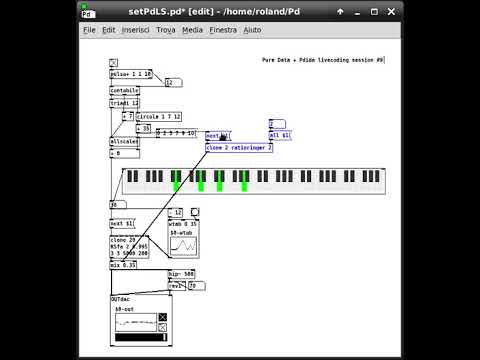480x360 pixels.
Task: Open the File menu
Action: click(x=89, y=30)
